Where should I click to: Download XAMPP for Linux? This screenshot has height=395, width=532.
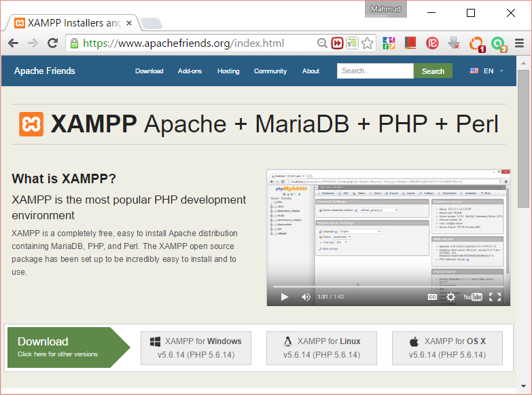[321, 348]
